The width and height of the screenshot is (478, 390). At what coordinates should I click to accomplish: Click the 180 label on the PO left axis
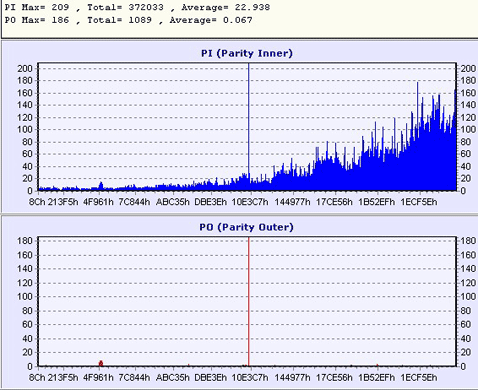coord(25,241)
